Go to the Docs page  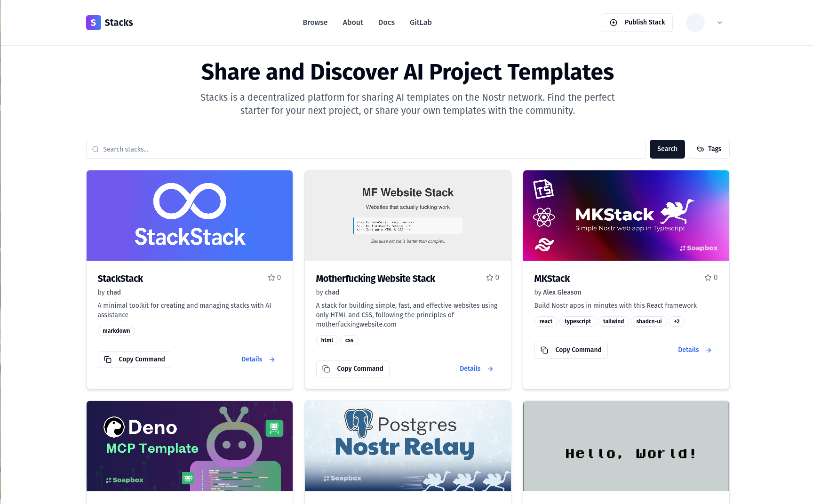[386, 22]
